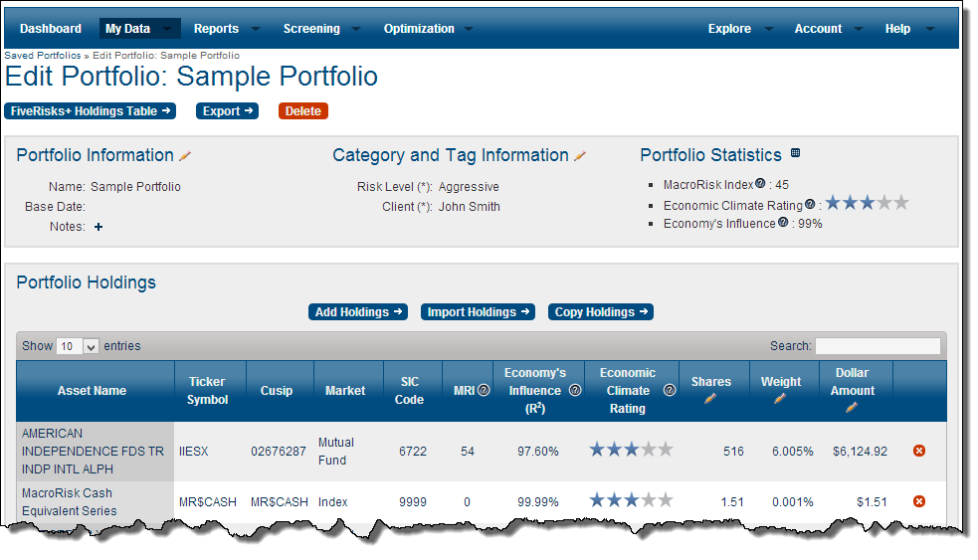Open the Portfolio Statistics table icon
The height and width of the screenshot is (560, 978).
[x=795, y=153]
